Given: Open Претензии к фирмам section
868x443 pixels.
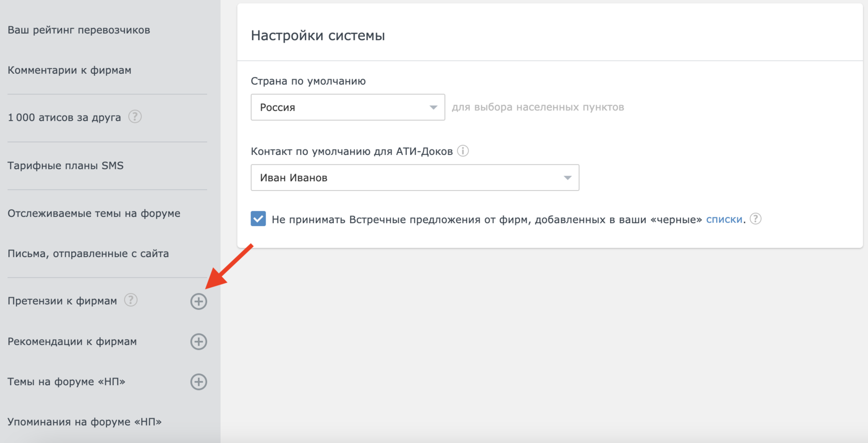Looking at the screenshot, I should (x=62, y=301).
